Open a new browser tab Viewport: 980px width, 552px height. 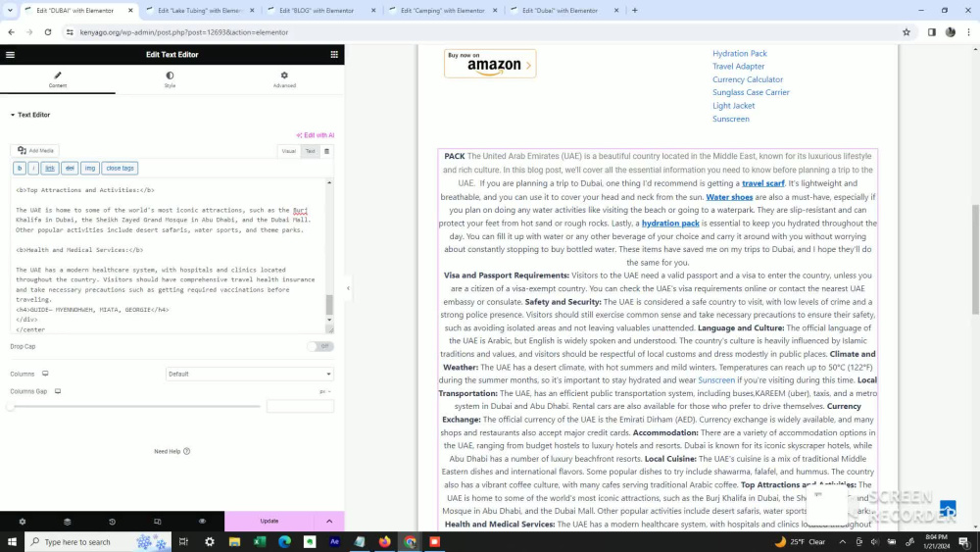click(x=635, y=11)
